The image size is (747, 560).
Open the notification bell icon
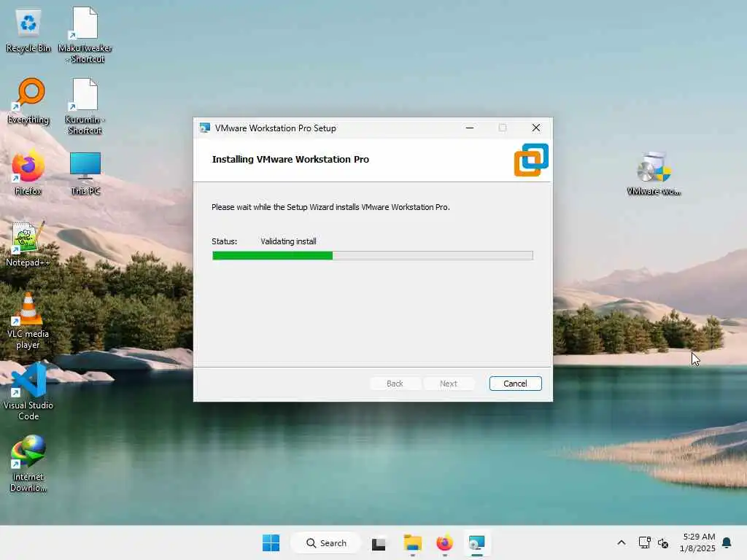coord(727,542)
